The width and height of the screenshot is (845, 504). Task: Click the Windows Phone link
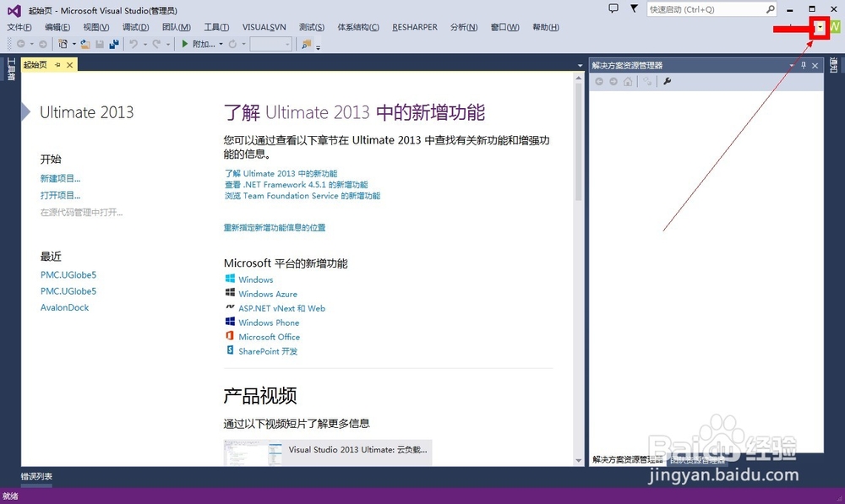(269, 322)
